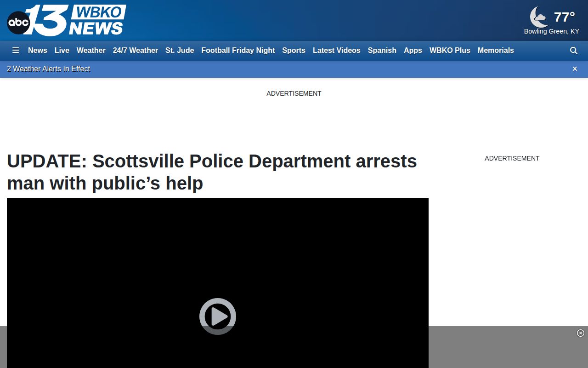Open the St. Jude page
588x368 pixels.
pyautogui.click(x=180, y=51)
